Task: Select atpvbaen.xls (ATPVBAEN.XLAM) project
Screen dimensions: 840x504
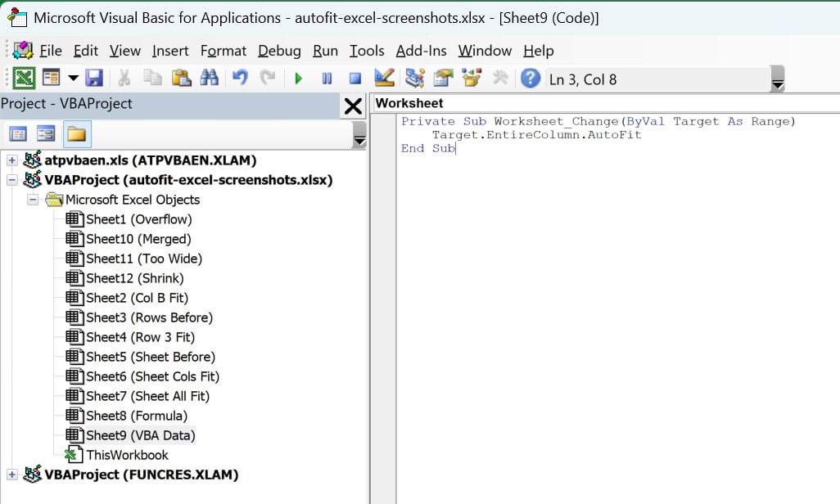Action: click(x=151, y=160)
